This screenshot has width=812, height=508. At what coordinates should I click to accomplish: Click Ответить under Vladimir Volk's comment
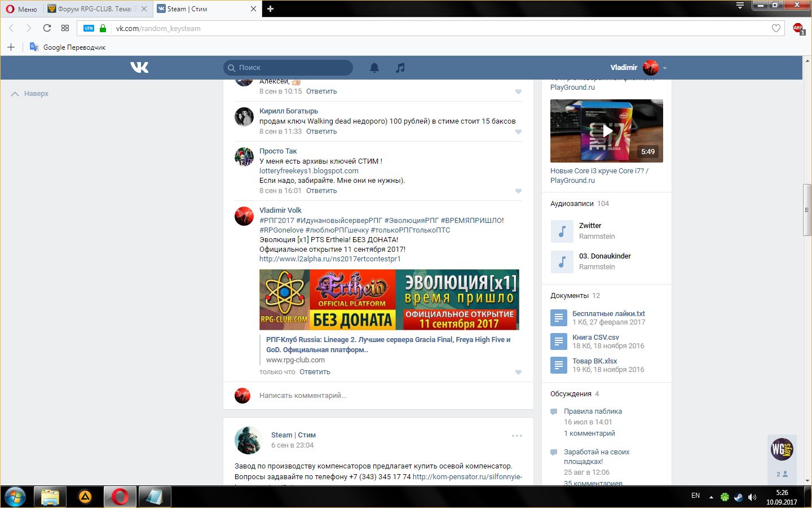click(315, 372)
